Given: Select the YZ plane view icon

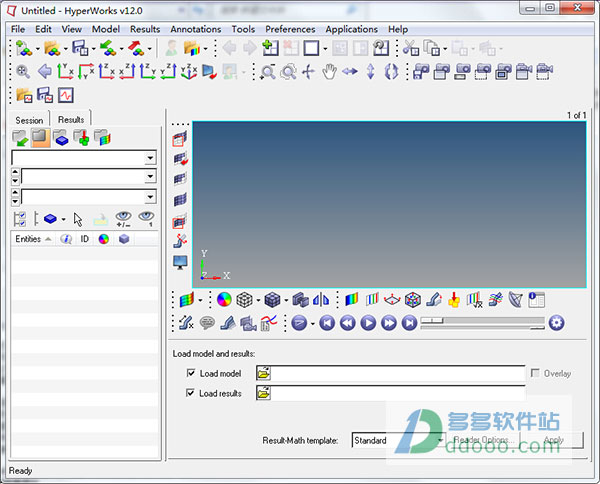Looking at the screenshot, I should (x=148, y=72).
